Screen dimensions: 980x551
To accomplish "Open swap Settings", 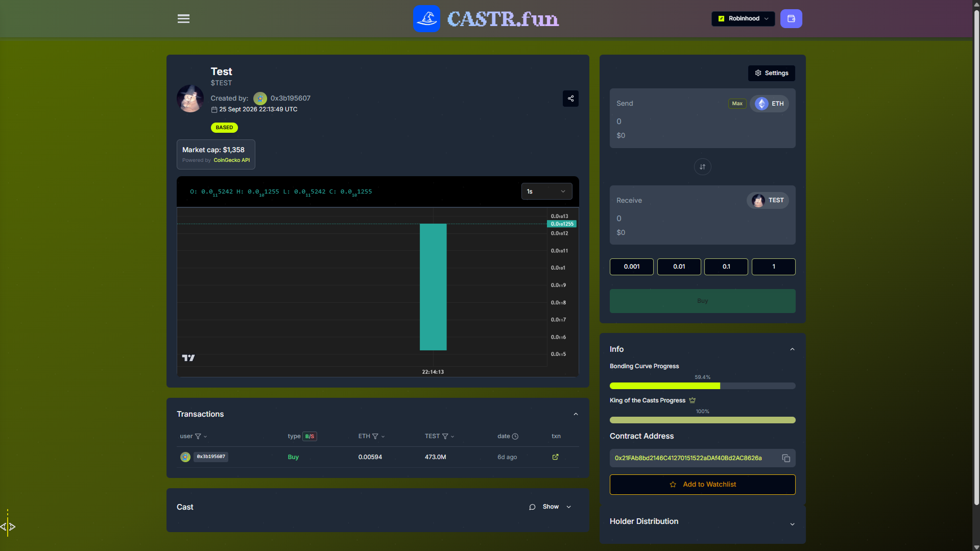I will [771, 73].
